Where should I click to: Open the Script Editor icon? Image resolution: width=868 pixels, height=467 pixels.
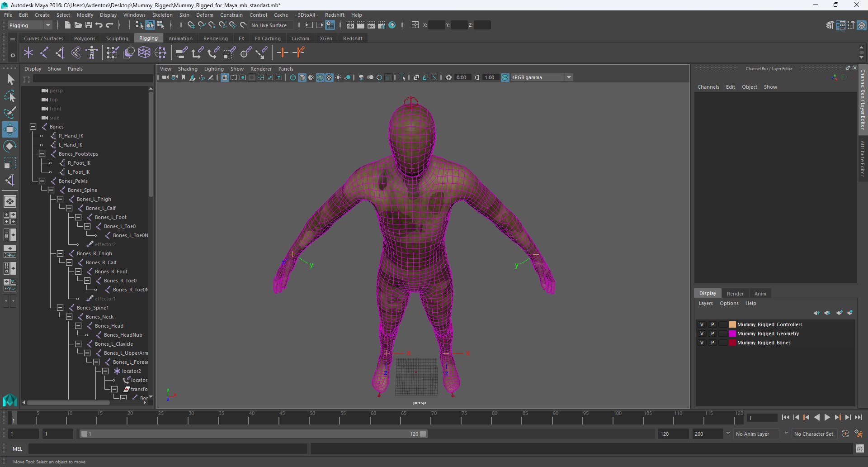point(860,449)
